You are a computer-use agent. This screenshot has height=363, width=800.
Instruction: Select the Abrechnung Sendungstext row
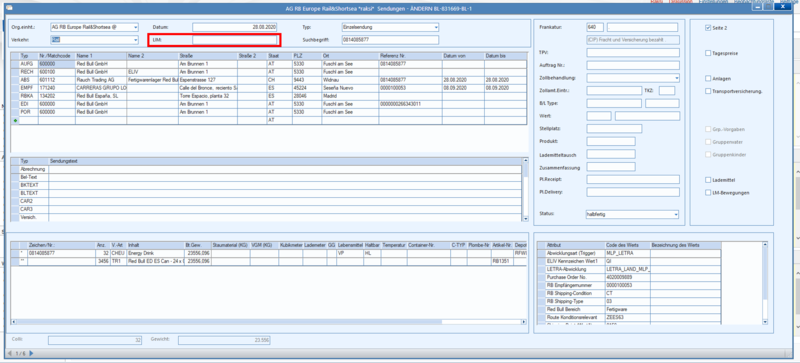270,169
